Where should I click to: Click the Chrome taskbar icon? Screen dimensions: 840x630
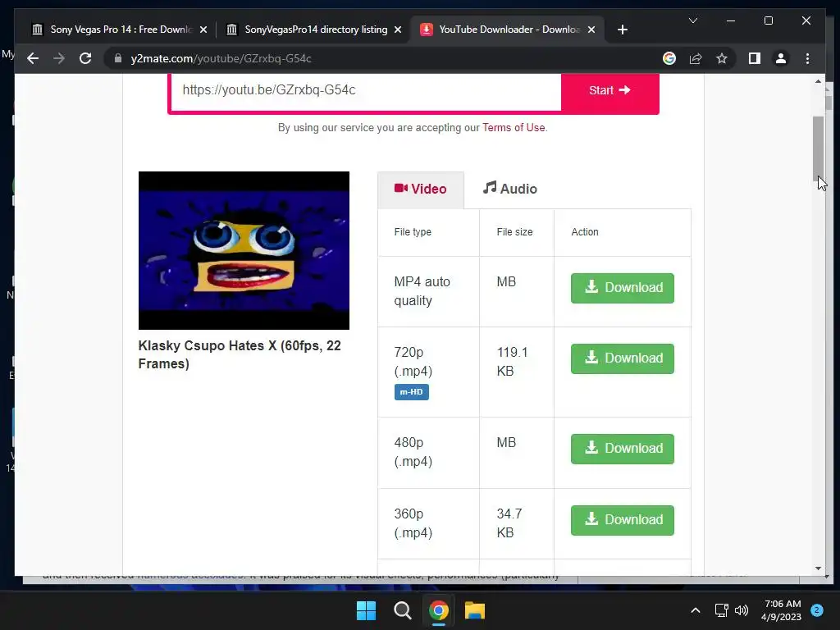pyautogui.click(x=438, y=610)
